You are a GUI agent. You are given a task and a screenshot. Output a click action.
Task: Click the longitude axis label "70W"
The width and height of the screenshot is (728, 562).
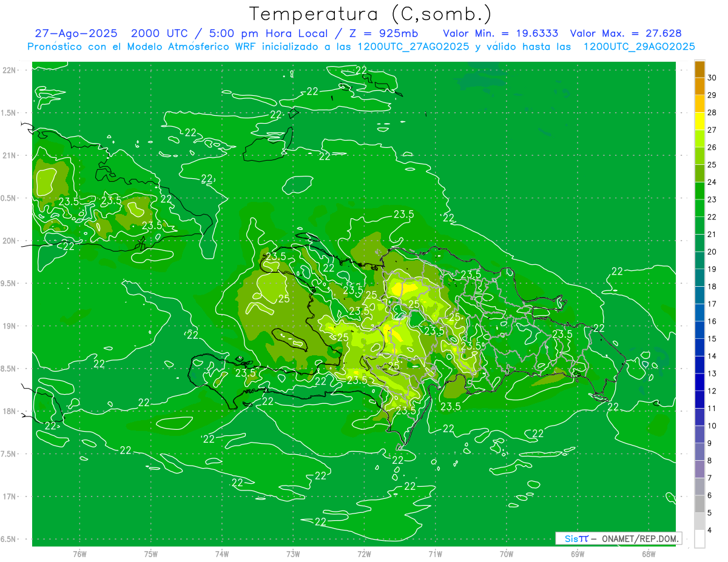tap(507, 554)
